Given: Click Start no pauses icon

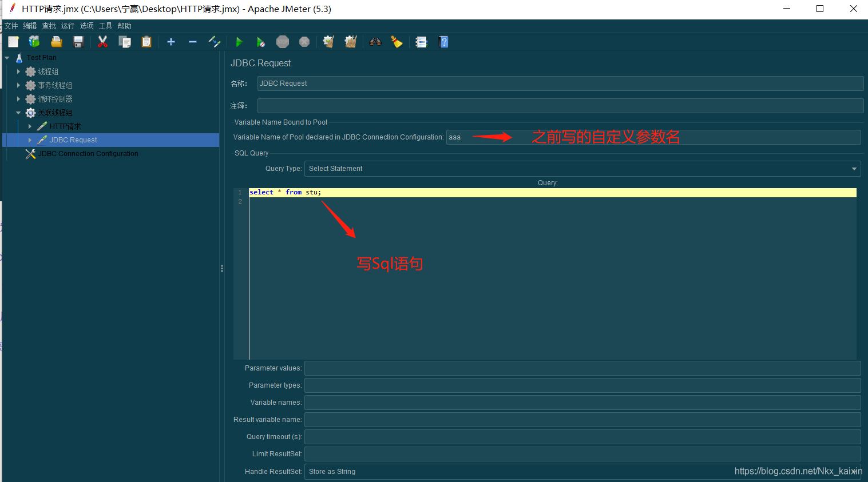Looking at the screenshot, I should click(261, 42).
